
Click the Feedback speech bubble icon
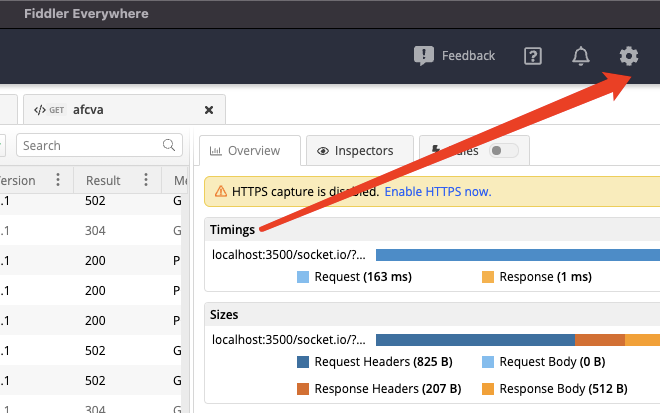424,56
